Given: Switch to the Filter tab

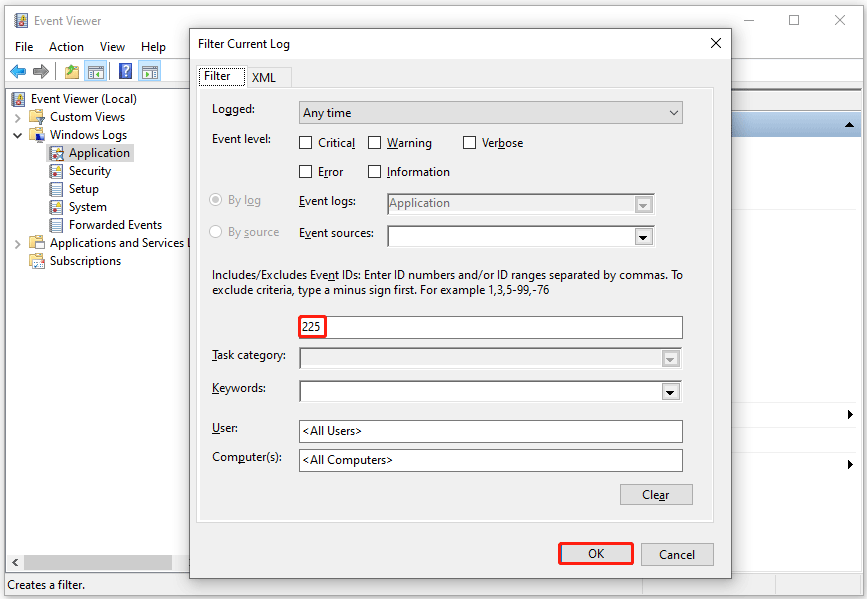Looking at the screenshot, I should click(x=222, y=76).
